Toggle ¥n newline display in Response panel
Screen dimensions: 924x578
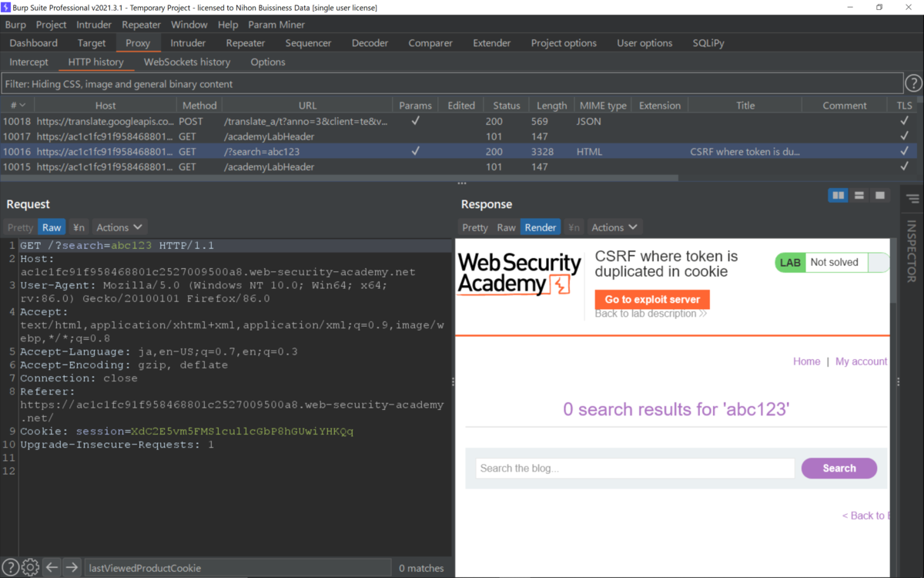pos(574,227)
